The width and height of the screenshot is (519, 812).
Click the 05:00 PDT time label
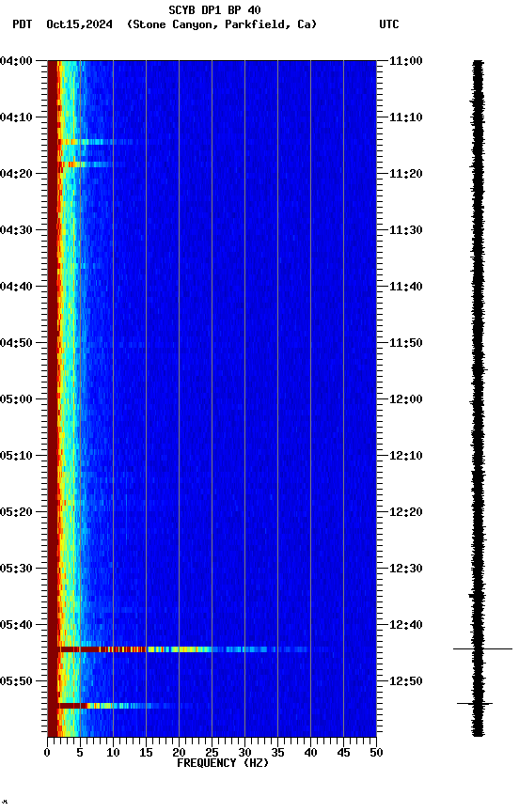[x=16, y=399]
